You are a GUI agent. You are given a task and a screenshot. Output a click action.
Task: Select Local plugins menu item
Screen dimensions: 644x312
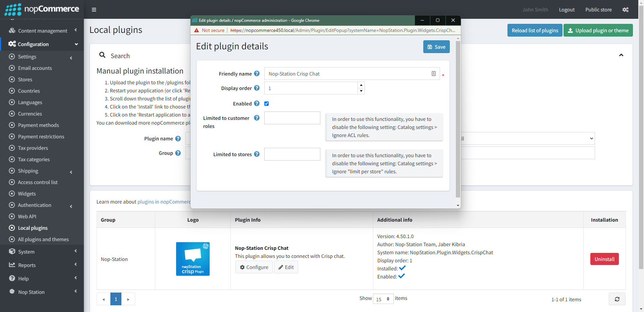click(33, 228)
